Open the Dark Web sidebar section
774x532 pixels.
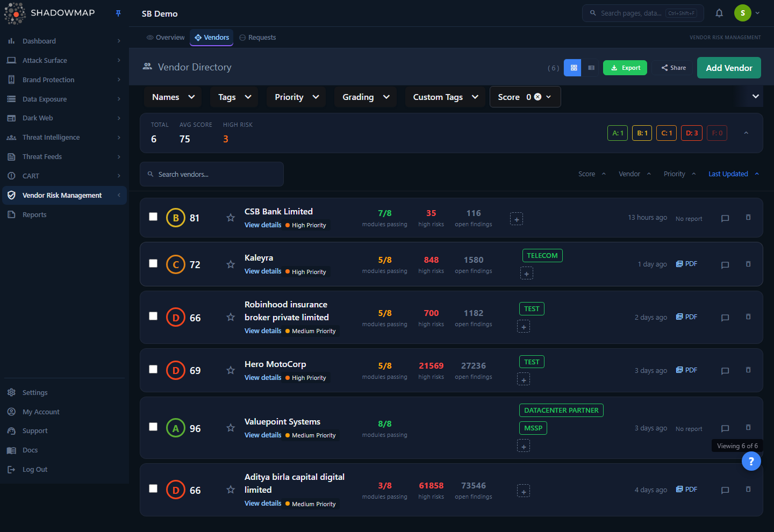64,118
